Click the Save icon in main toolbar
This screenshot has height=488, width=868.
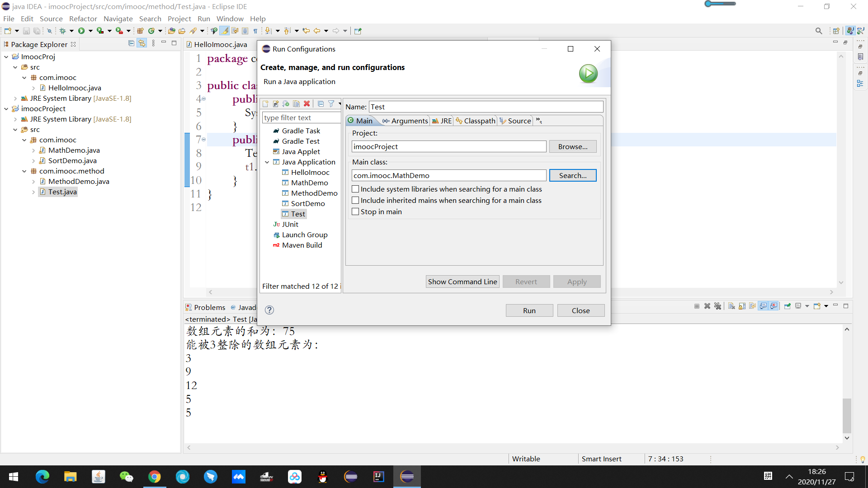26,31
